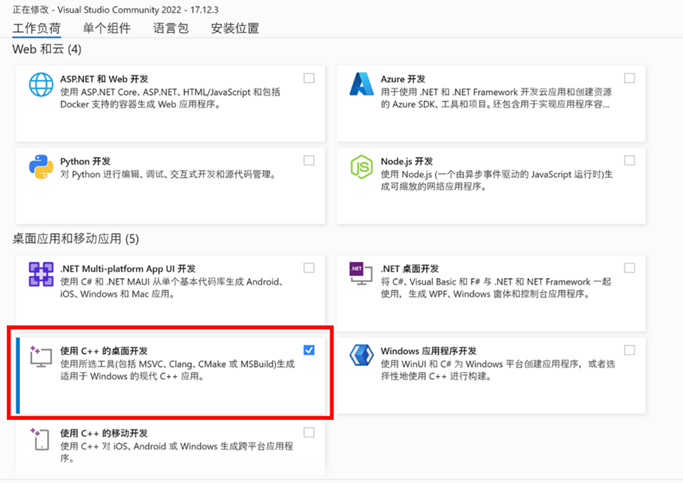The width and height of the screenshot is (683, 483).
Task: Click the iOS, Android cross-platform description text
Action: point(176,452)
